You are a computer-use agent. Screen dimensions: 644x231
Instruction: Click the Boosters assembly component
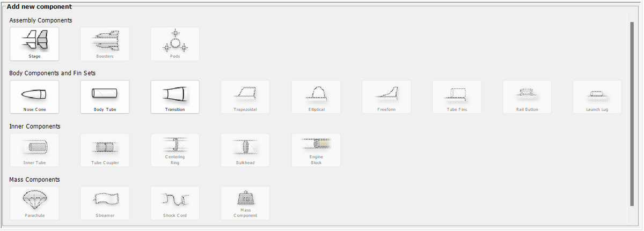pos(105,44)
